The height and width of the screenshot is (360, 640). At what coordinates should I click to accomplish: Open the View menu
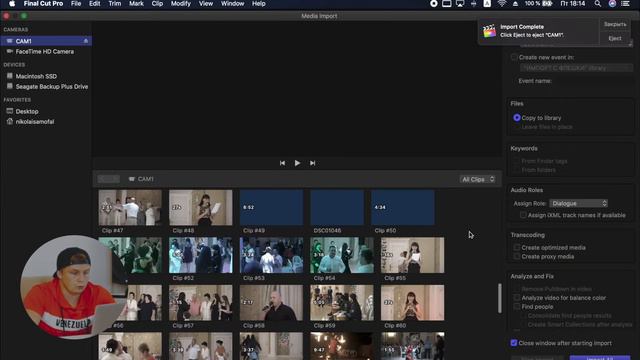[x=206, y=4]
